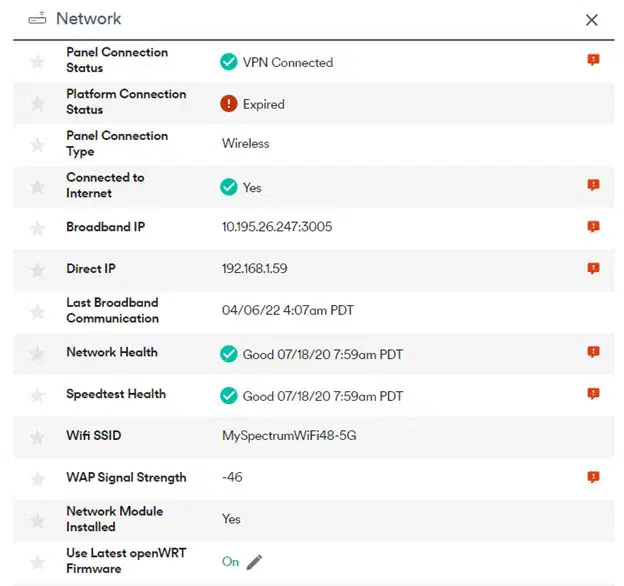Viewport: 624px width, 586px height.
Task: Click the alert flag next to Direct IP
Action: 593,268
